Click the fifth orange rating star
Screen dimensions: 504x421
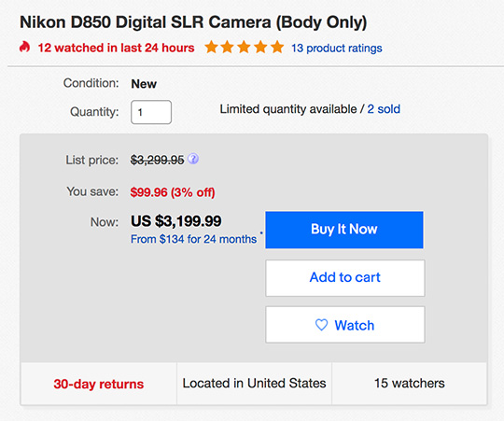pyautogui.click(x=277, y=47)
